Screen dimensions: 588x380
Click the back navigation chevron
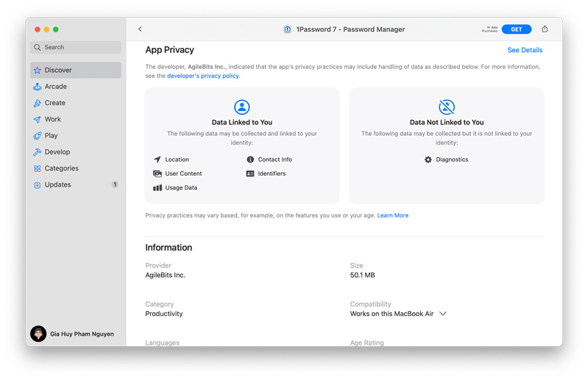tap(140, 29)
